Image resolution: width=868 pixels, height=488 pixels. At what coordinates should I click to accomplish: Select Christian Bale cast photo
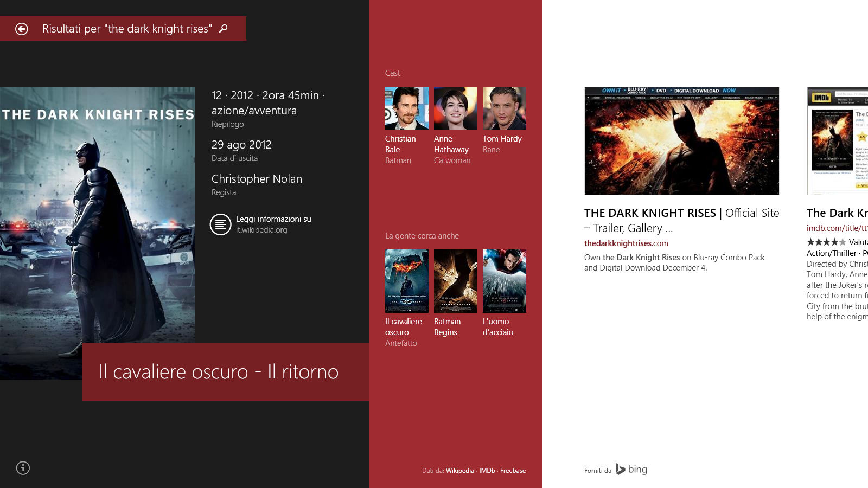click(407, 108)
